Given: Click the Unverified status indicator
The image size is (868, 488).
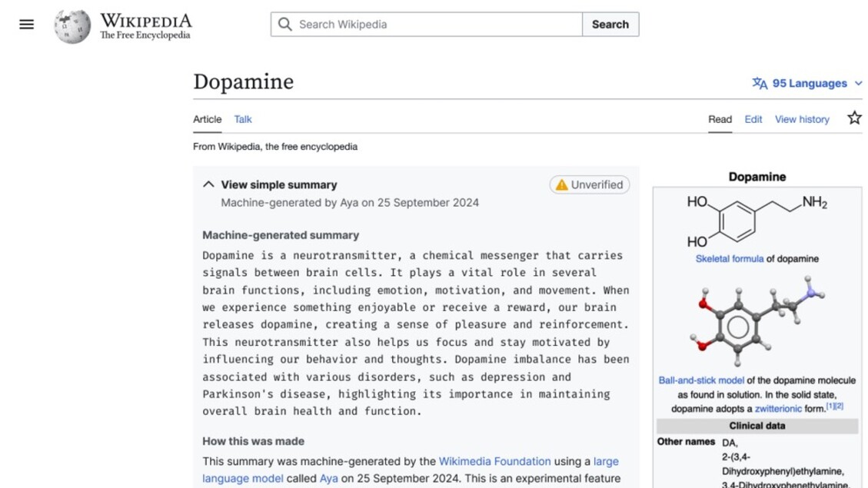Looking at the screenshot, I should (589, 184).
